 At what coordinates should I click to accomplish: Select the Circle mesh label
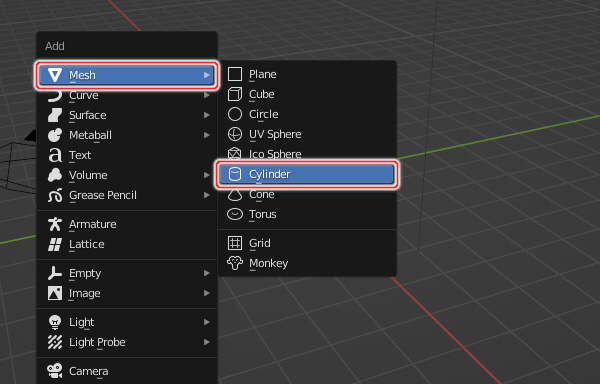click(x=264, y=114)
